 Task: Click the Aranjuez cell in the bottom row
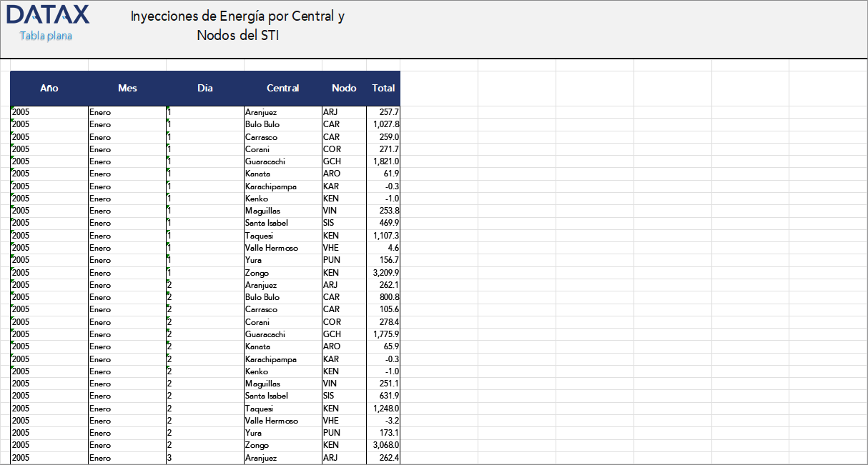(265, 457)
